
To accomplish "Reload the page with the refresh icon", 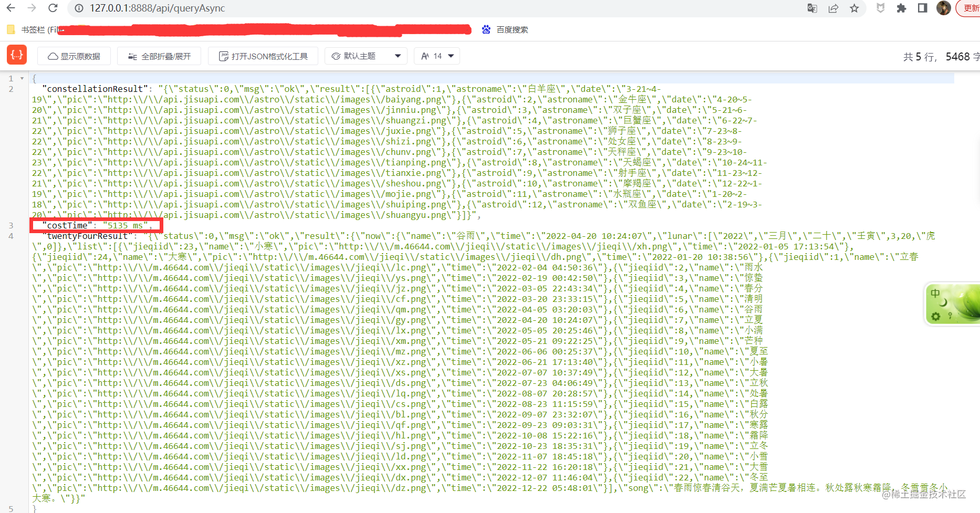I will pos(53,8).
